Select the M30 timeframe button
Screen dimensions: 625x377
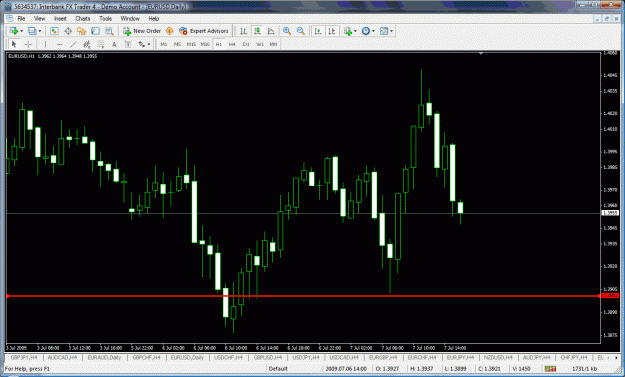205,44
